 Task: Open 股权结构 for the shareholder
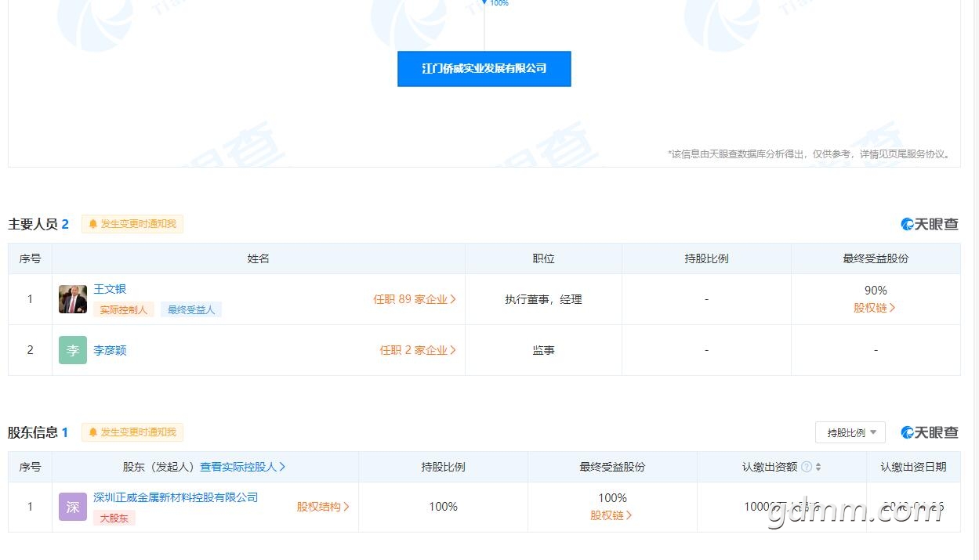coord(323,507)
